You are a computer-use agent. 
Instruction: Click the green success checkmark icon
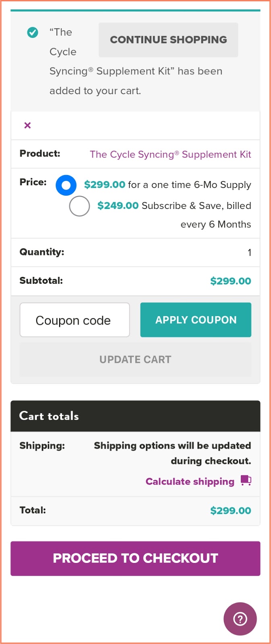pos(33,33)
